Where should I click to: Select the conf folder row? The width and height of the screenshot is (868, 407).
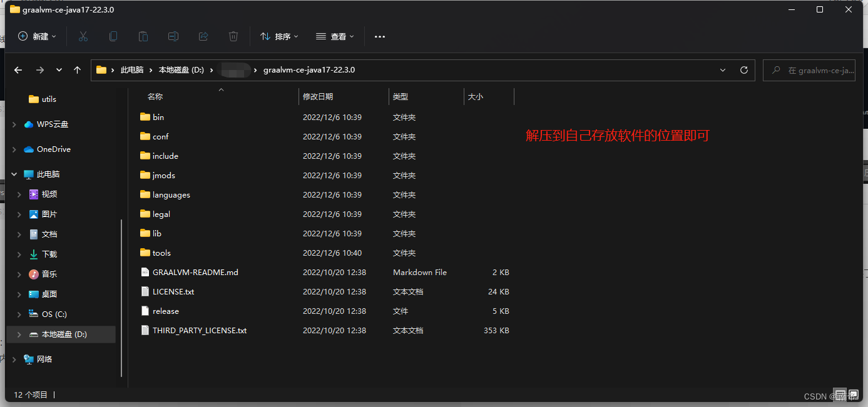point(325,136)
